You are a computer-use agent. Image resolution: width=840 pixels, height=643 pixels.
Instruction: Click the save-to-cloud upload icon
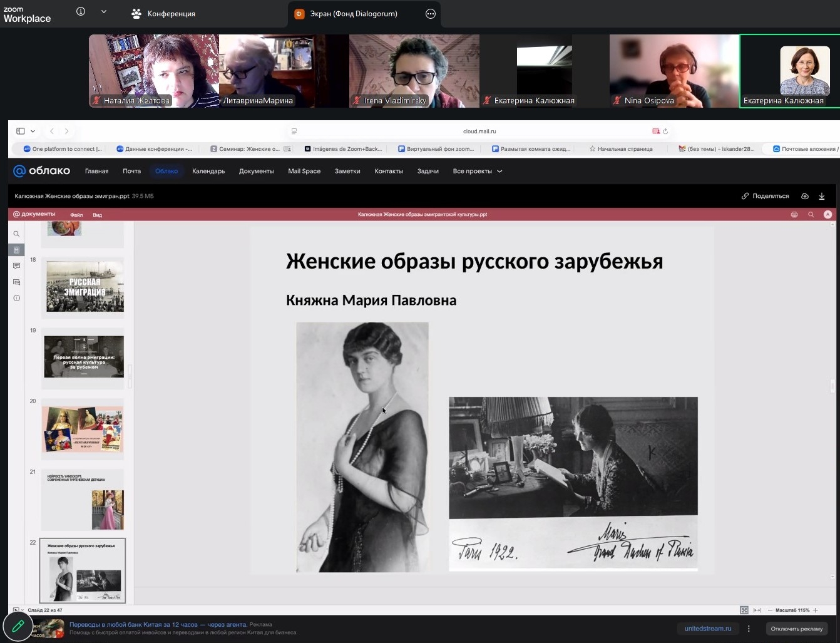pos(805,196)
